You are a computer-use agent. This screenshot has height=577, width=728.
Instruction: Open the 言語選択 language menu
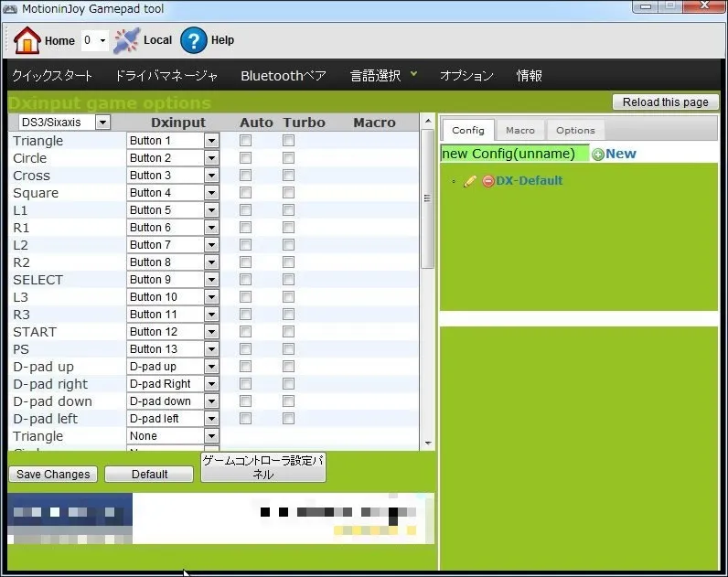(383, 75)
